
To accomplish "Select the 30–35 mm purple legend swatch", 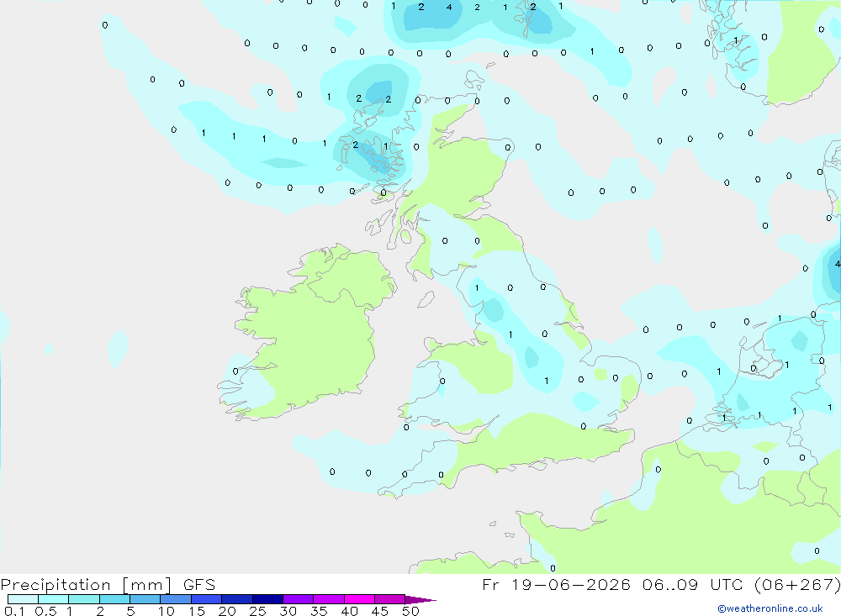I will tap(298, 599).
